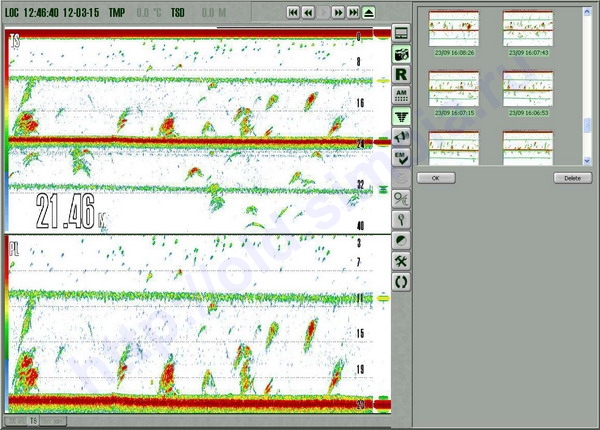Image resolution: width=600 pixels, height=430 pixels.
Task: Open the wrench and screwdriver settings icon
Action: point(401,261)
